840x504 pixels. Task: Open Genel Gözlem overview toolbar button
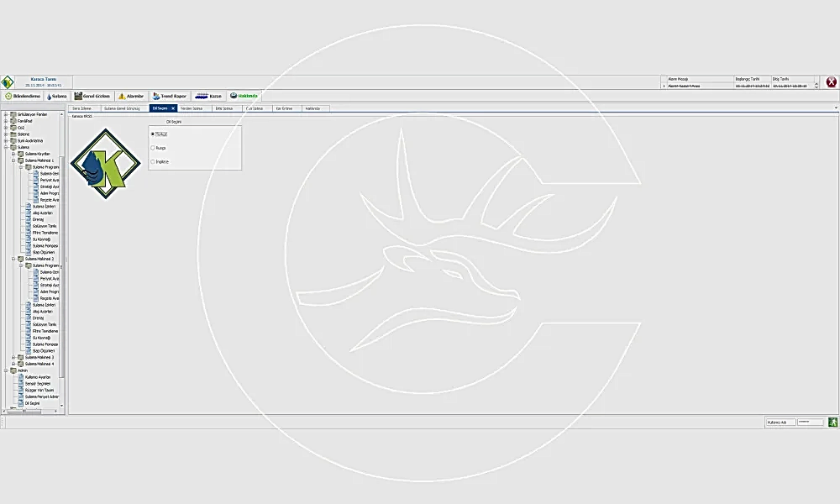click(x=92, y=97)
